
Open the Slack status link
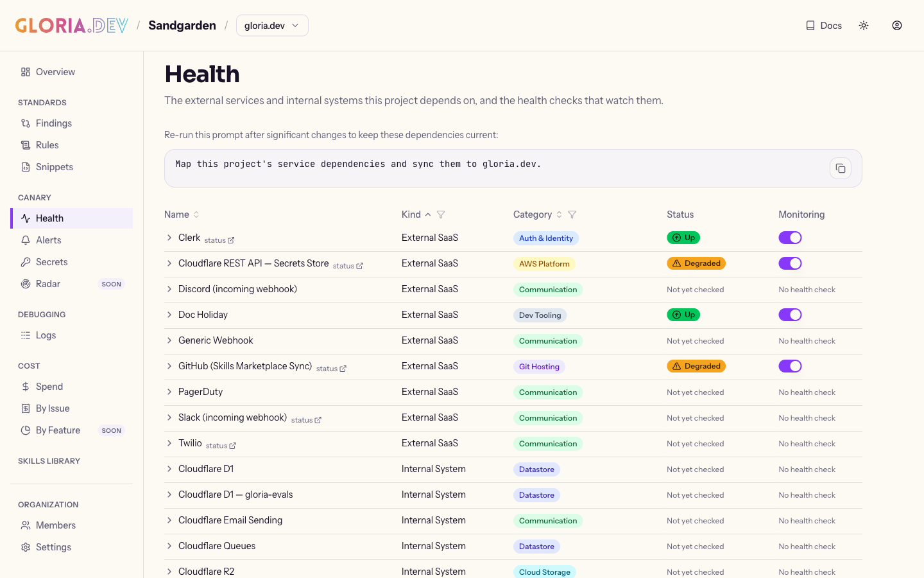click(306, 420)
